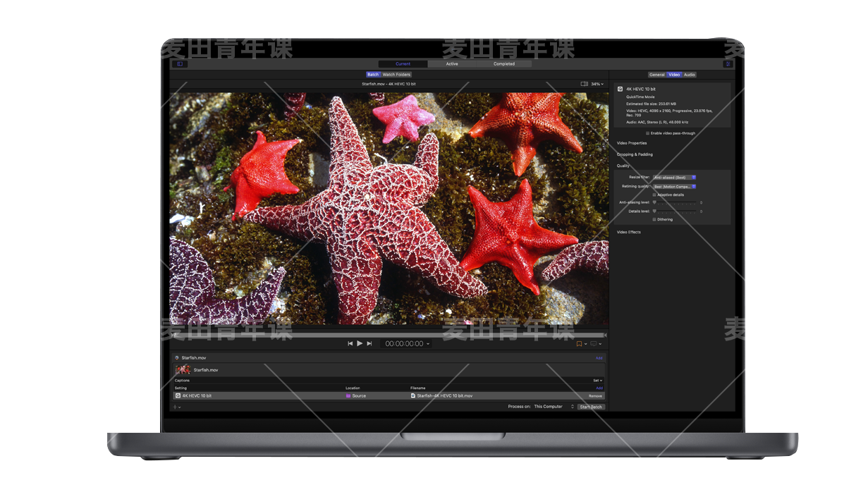Jump forward with skip-next icon
This screenshot has height=480, width=868.
coord(369,343)
